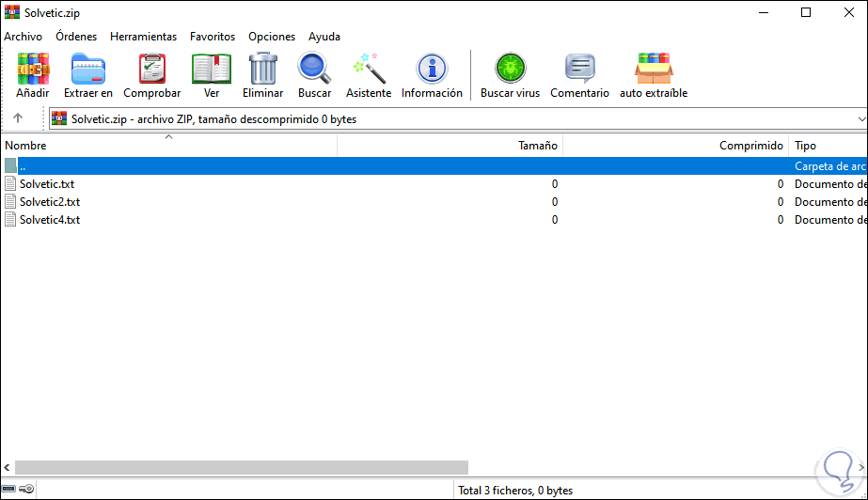This screenshot has width=868, height=500.
Task: Click 'Carpeta de arc' type cell
Action: coord(829,166)
